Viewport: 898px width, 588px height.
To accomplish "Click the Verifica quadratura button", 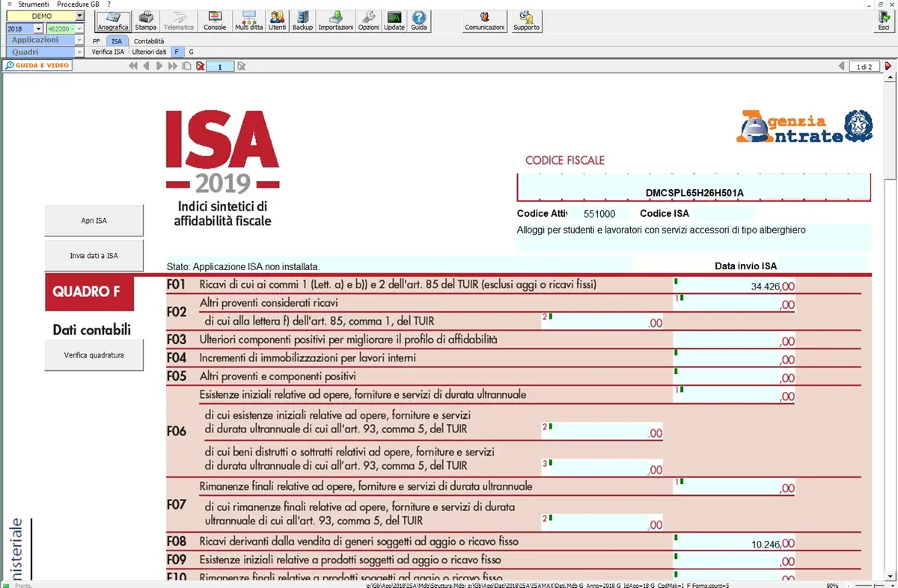I will [94, 355].
